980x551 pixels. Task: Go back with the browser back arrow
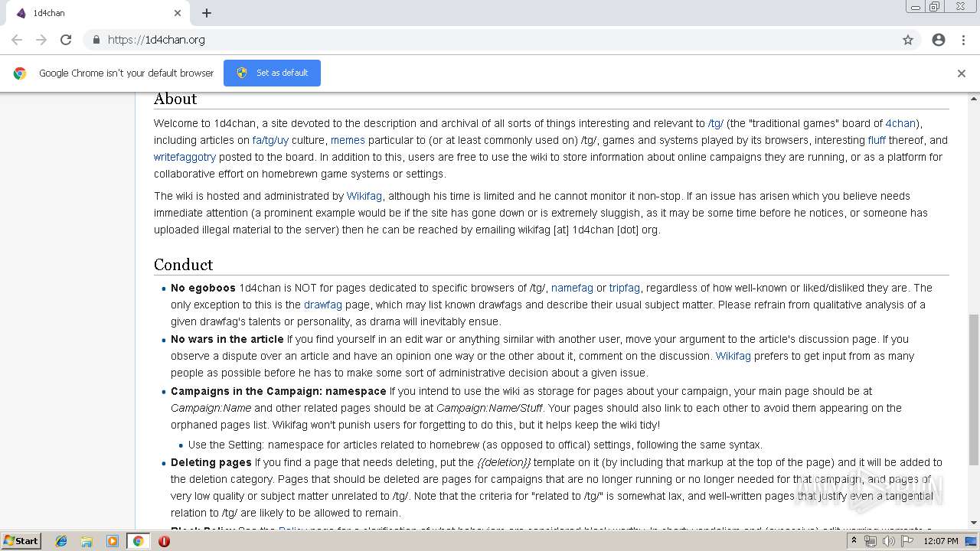[x=17, y=40]
